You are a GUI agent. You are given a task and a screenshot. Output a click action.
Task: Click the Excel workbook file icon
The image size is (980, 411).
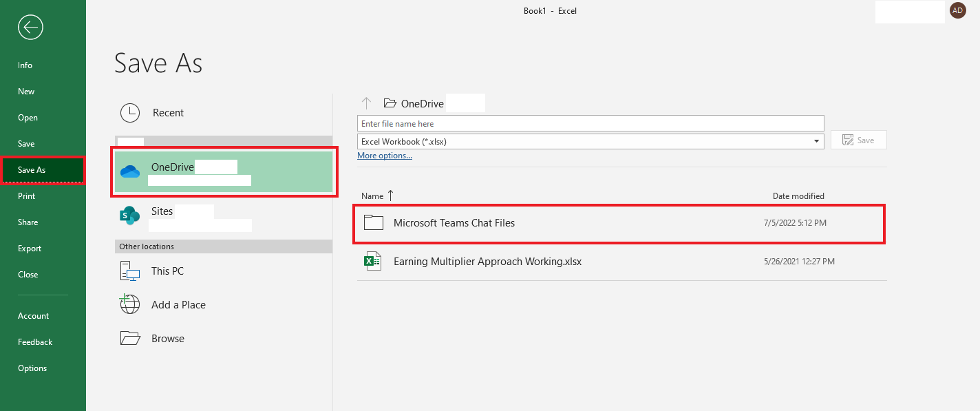click(x=373, y=261)
